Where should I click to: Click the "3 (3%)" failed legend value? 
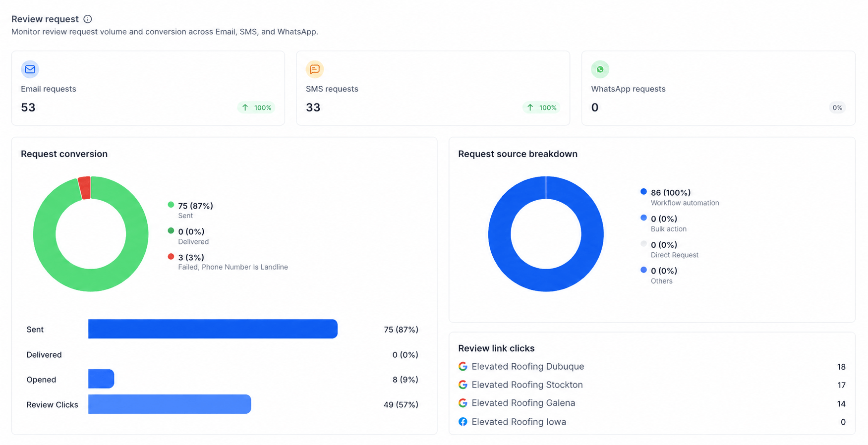pos(191,257)
